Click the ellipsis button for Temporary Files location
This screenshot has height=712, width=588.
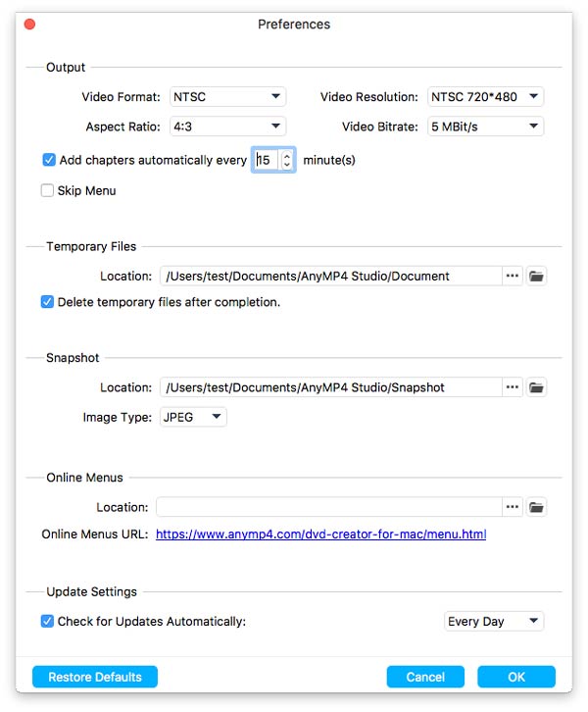[513, 277]
